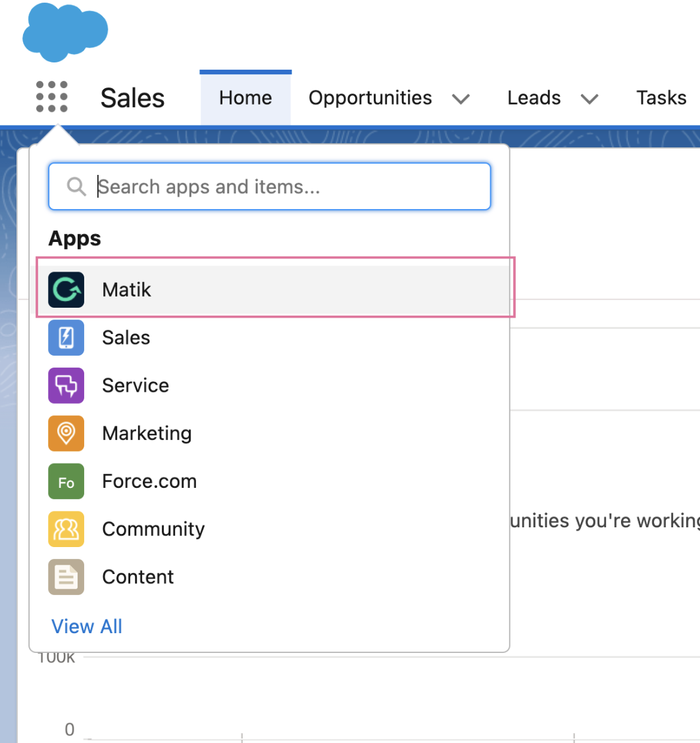This screenshot has height=743, width=700.
Task: Click the Sales app name in header
Action: 132,98
